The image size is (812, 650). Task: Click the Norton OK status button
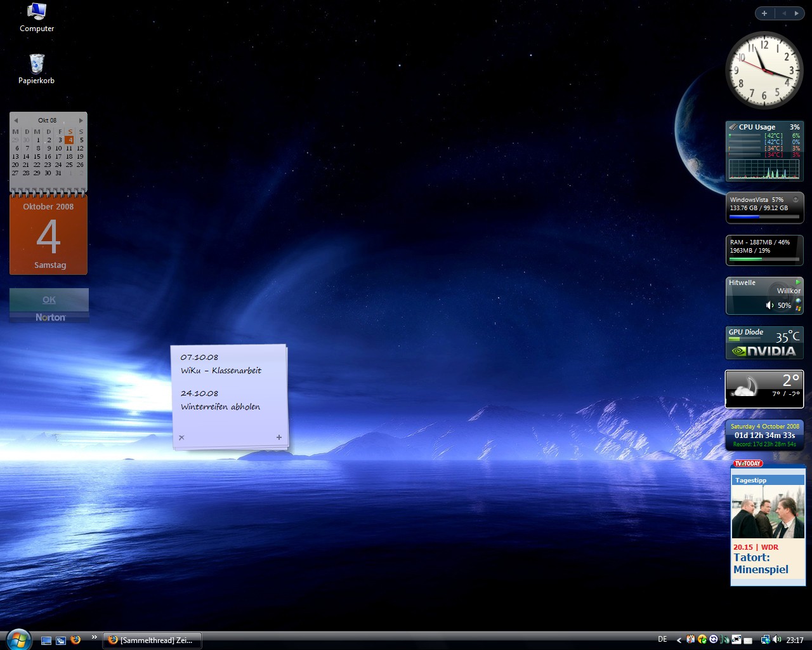tap(49, 300)
